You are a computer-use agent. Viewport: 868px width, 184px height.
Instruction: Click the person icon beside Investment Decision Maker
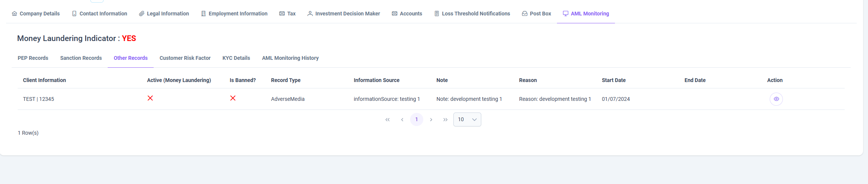pyautogui.click(x=310, y=14)
